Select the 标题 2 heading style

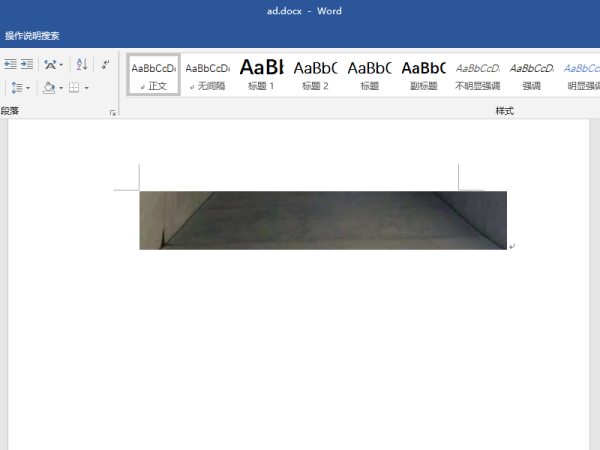click(315, 75)
